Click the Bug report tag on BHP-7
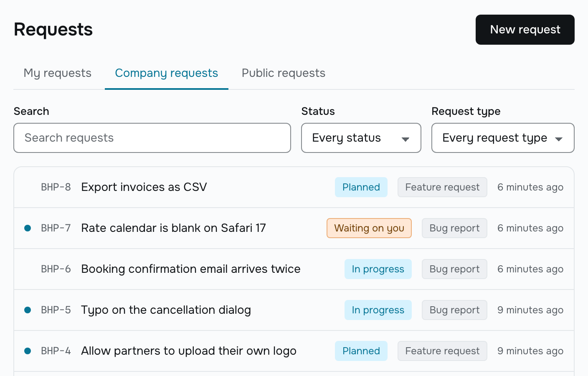Screen dimensions: 588x376 pyautogui.click(x=454, y=228)
